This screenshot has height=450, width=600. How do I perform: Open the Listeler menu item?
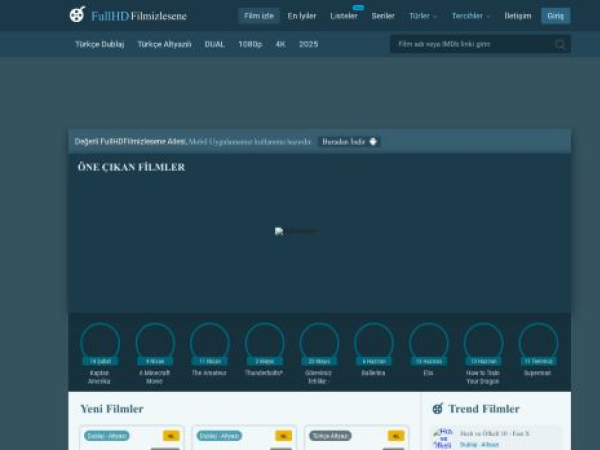344,16
